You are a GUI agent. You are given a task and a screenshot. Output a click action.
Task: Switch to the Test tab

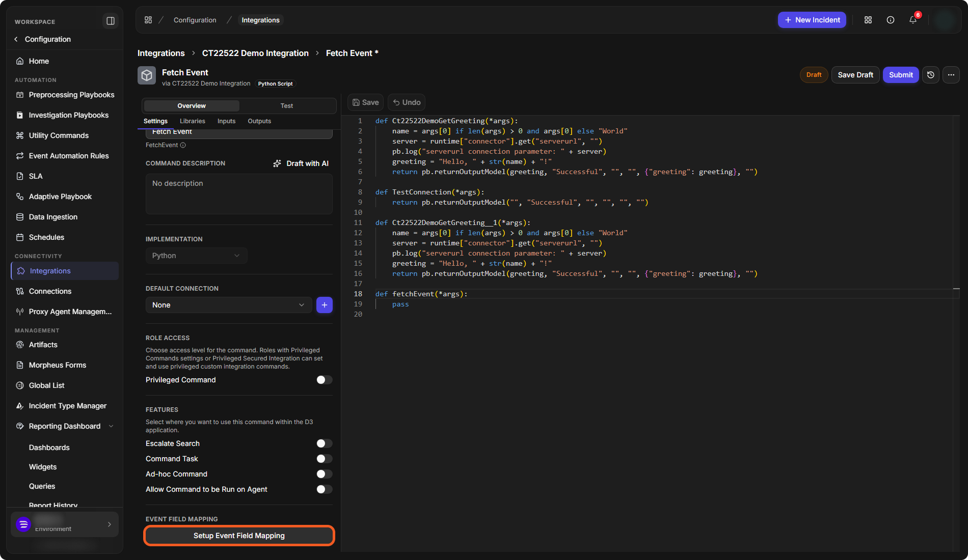pyautogui.click(x=287, y=106)
